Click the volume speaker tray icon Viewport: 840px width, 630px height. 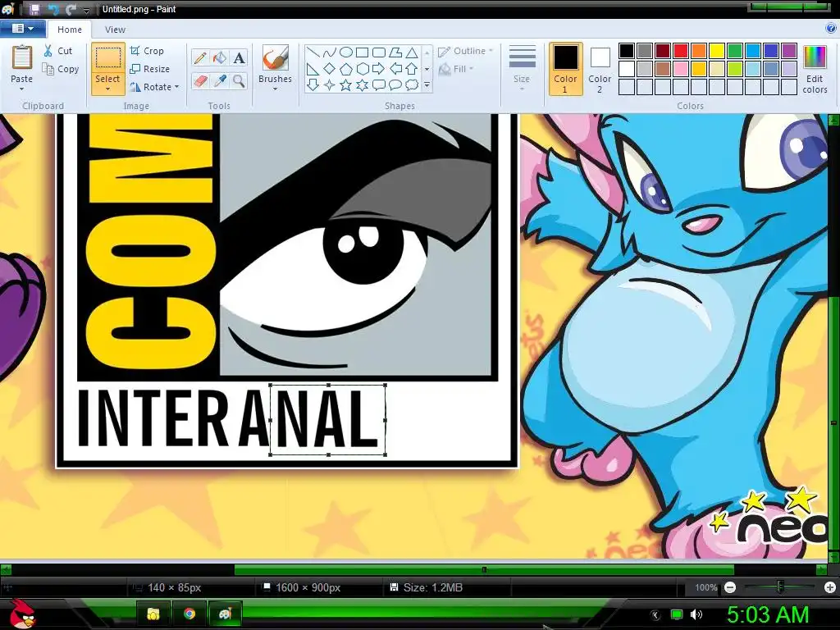tap(696, 614)
